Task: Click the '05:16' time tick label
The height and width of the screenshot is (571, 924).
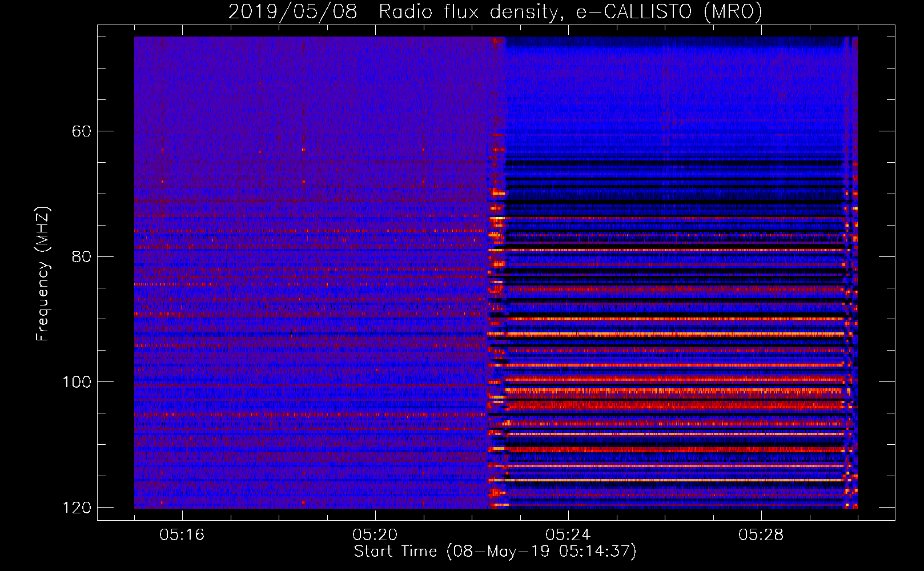Action: click(x=182, y=535)
